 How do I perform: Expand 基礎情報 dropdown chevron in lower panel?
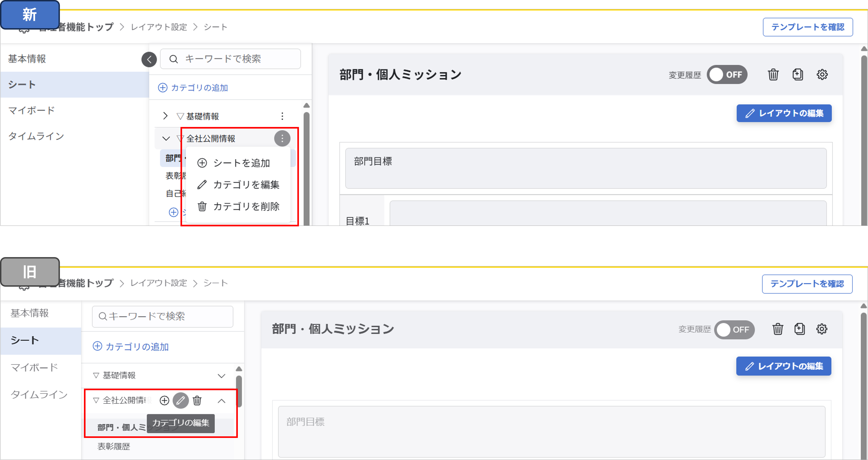pyautogui.click(x=221, y=376)
